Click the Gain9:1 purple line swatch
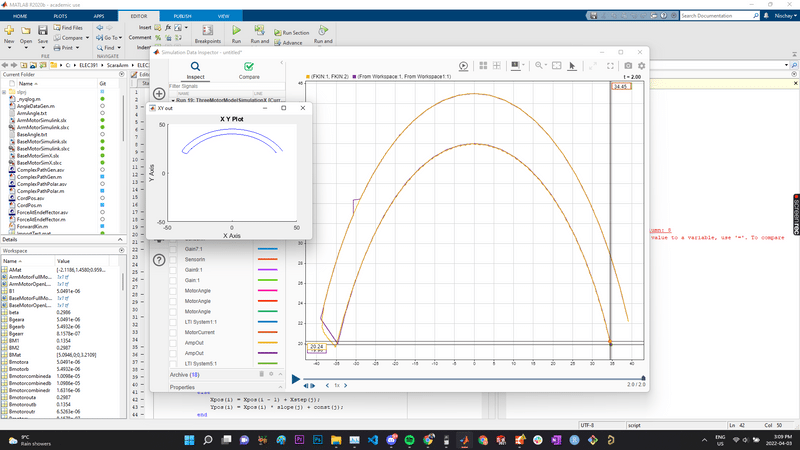This screenshot has height=450, width=800. coord(267,270)
